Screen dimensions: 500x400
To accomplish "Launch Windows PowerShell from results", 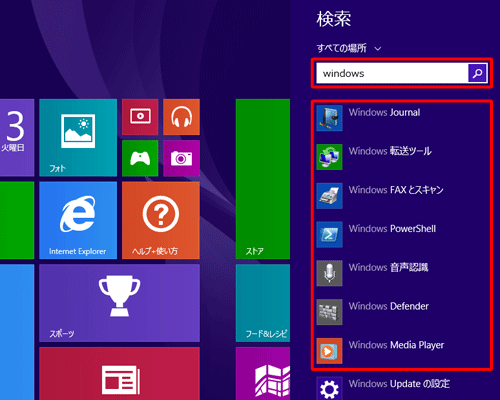I will (403, 234).
